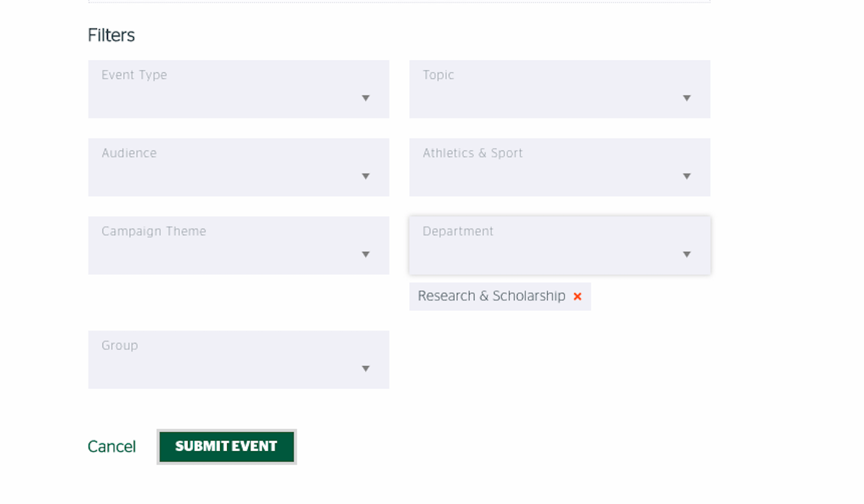
Task: Expand the Audience filter field
Action: [x=238, y=167]
